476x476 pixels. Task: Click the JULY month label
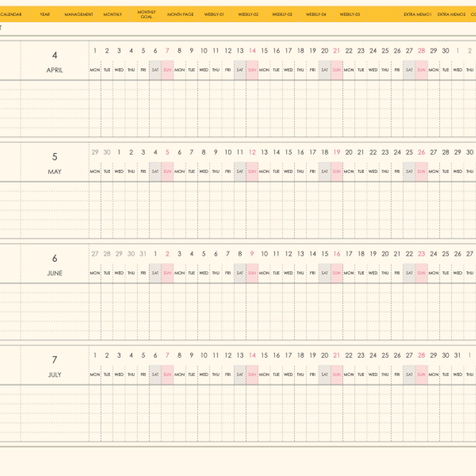tap(55, 375)
